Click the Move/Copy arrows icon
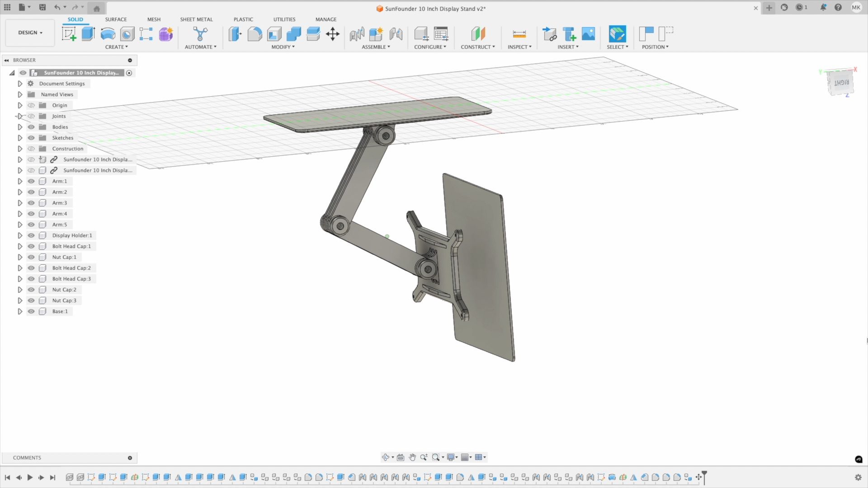Image resolution: width=868 pixels, height=488 pixels. [x=333, y=34]
